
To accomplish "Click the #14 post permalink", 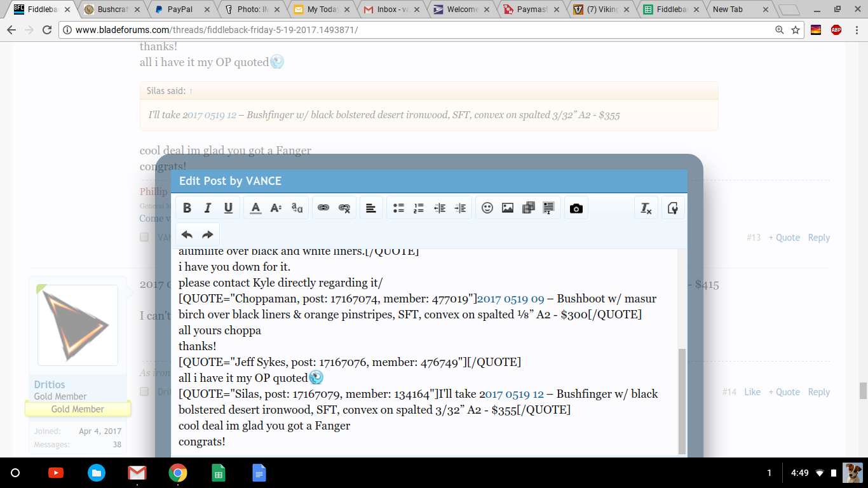I will coord(729,391).
